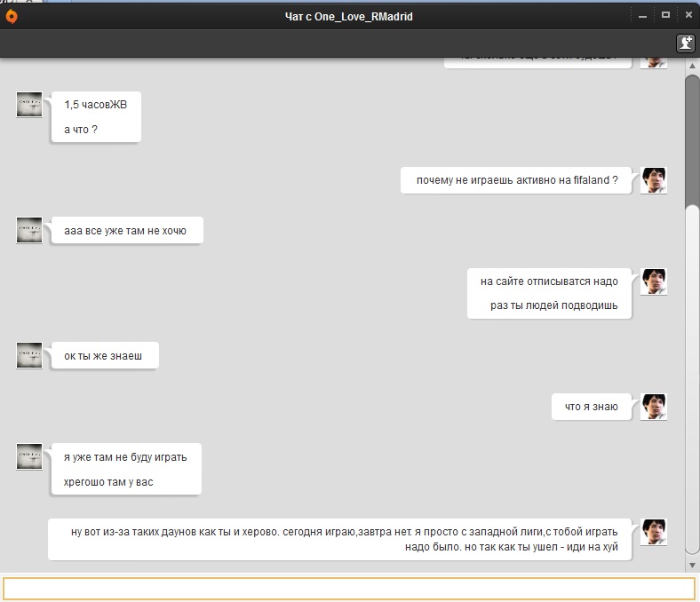
Task: Click avatar beside "на сайте отписыватся надо"
Action: [654, 281]
